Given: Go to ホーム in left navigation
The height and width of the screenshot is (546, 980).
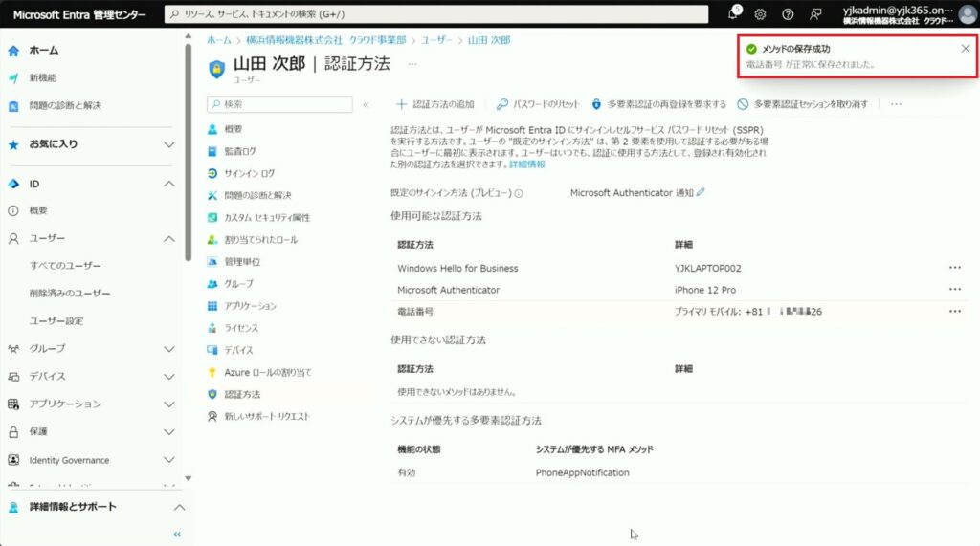Looking at the screenshot, I should [x=44, y=50].
